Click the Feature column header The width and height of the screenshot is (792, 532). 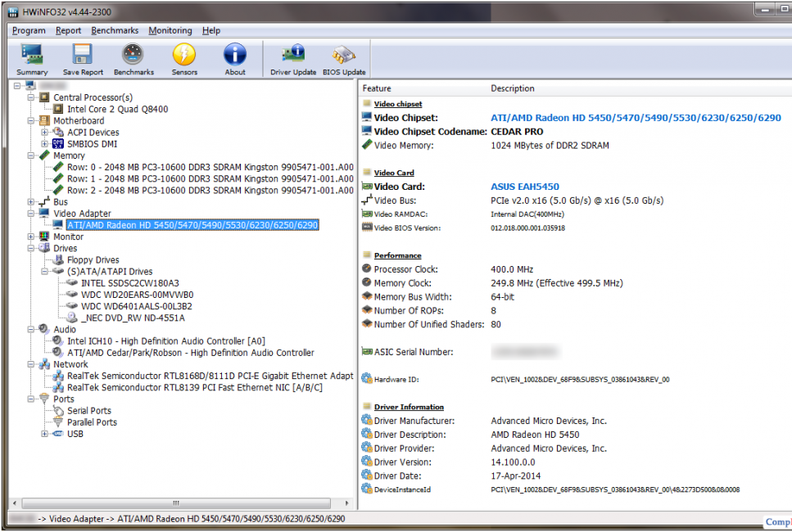(x=377, y=88)
